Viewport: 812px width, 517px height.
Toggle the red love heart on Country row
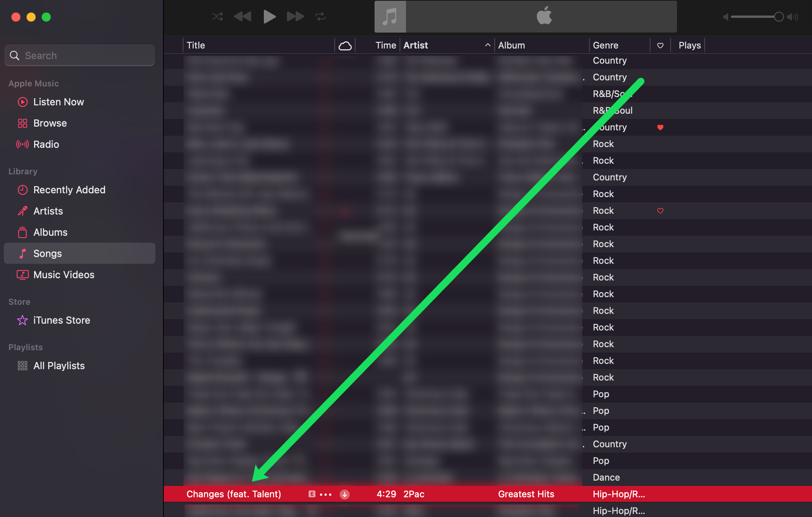[660, 127]
